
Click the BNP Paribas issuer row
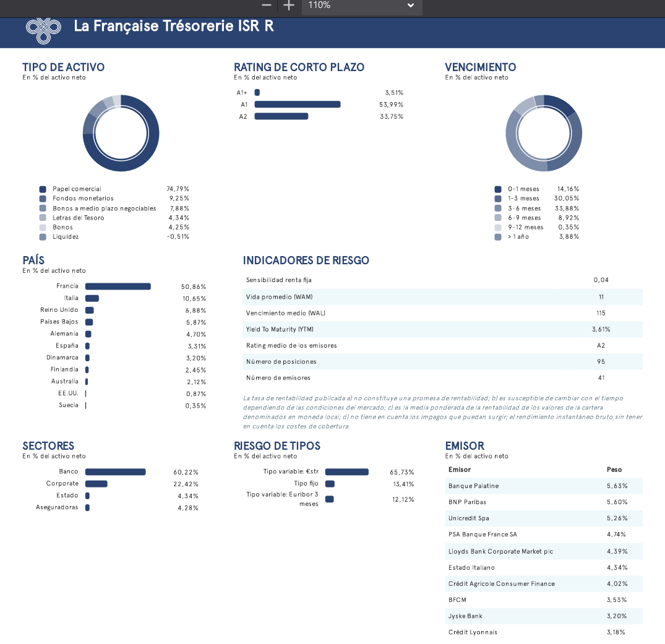(544, 502)
